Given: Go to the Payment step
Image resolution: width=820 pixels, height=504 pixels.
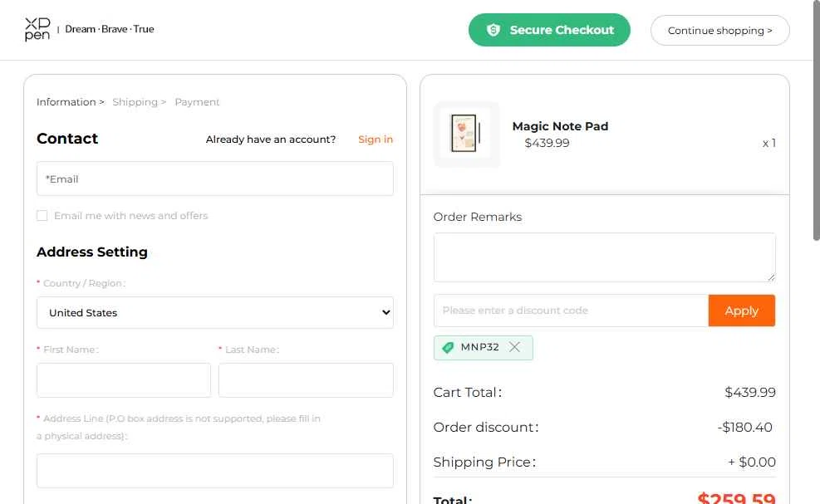Looking at the screenshot, I should [x=197, y=102].
